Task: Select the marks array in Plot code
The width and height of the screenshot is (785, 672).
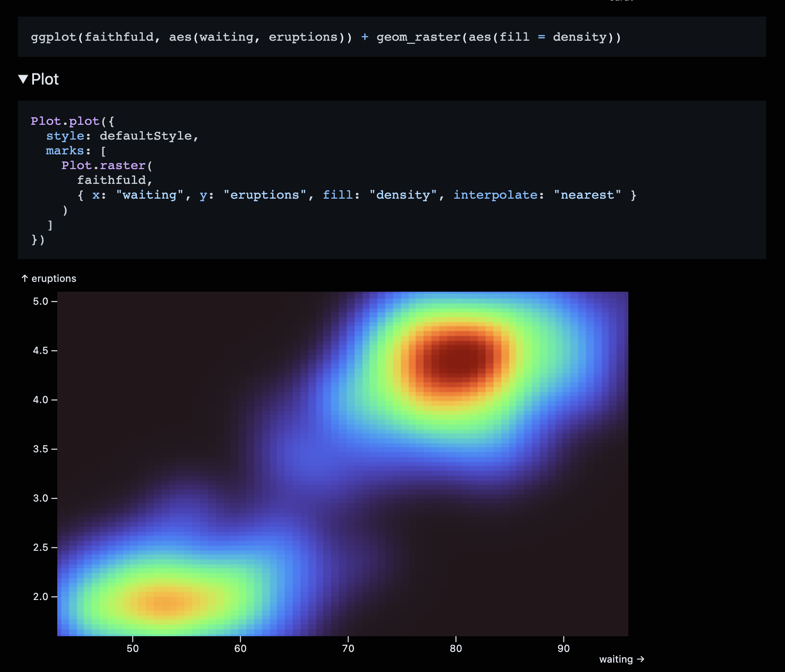Action: point(65,150)
